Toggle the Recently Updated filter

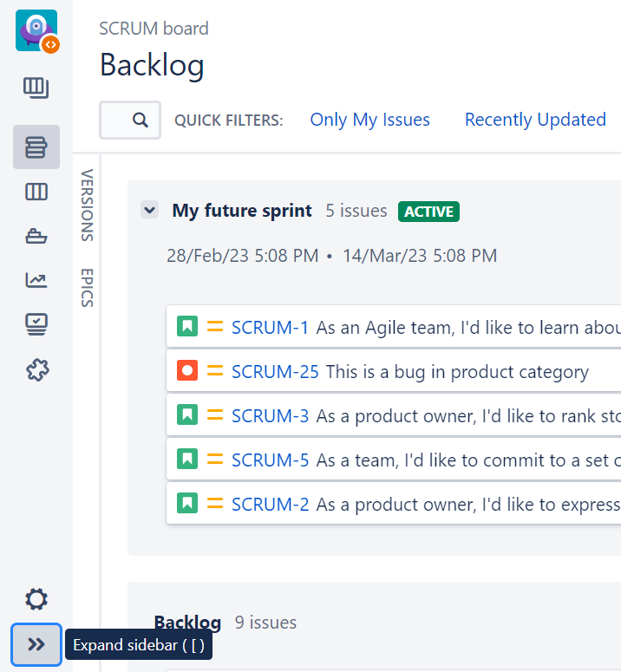click(x=535, y=120)
